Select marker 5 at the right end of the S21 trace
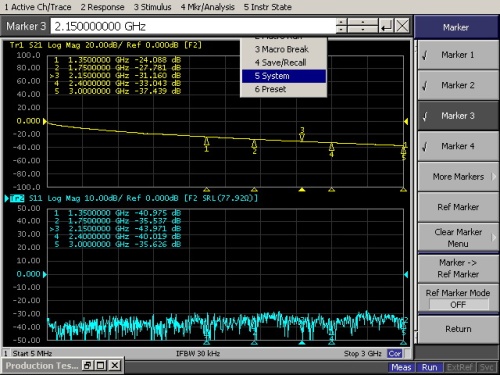 point(403,151)
